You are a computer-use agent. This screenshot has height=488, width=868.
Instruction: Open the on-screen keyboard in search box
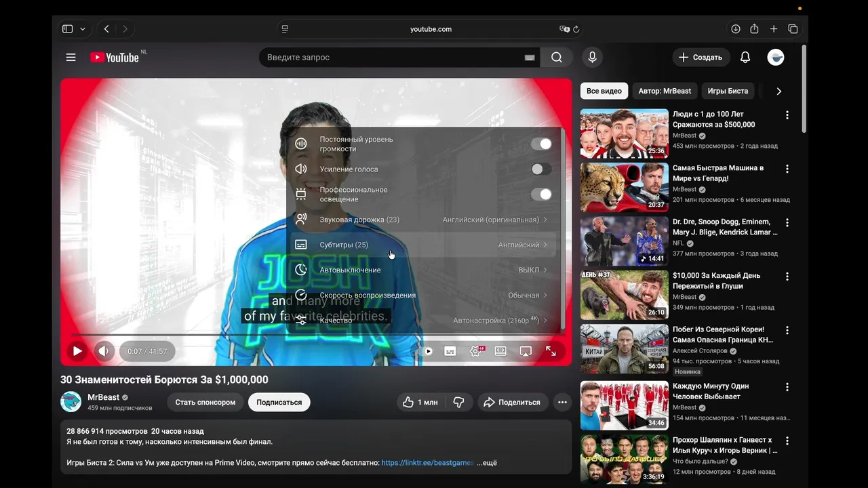click(x=530, y=58)
